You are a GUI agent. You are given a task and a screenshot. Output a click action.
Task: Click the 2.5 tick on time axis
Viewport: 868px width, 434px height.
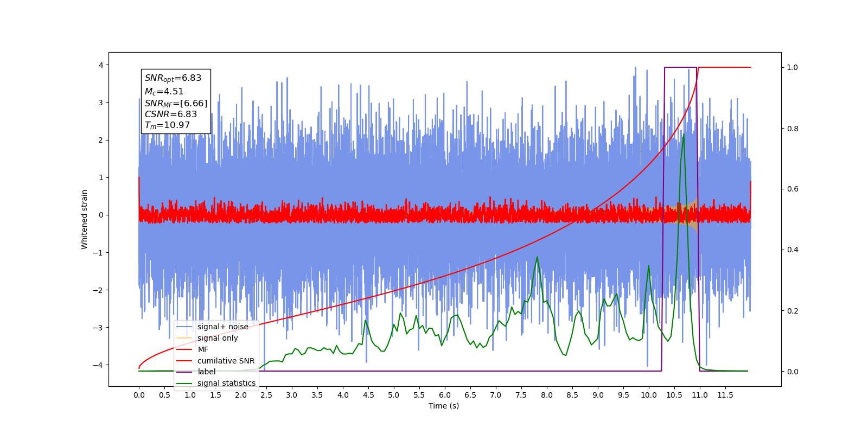coord(266,395)
